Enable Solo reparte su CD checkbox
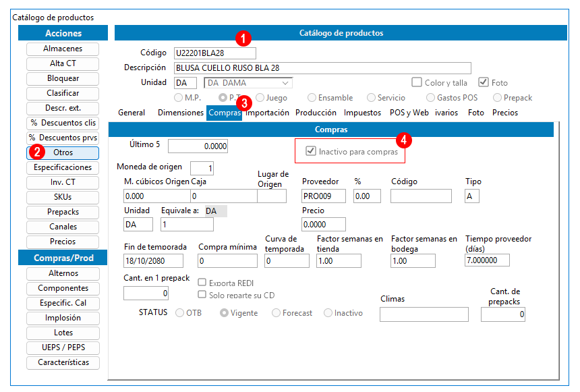 pos(202,294)
